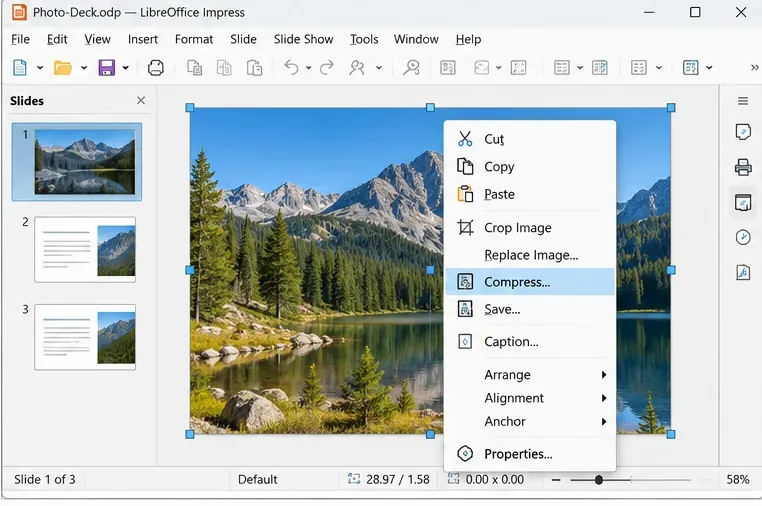
Task: Open the Insert menu
Action: pyautogui.click(x=143, y=39)
